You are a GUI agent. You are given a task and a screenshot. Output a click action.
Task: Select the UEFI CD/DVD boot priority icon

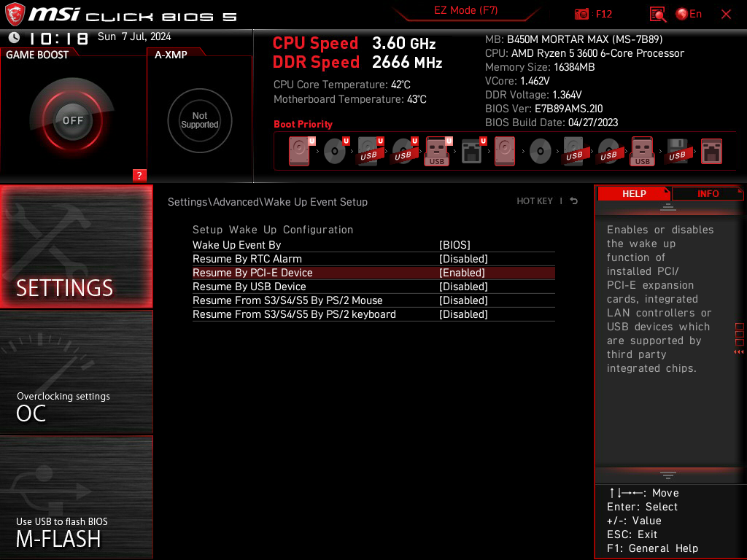[336, 152]
